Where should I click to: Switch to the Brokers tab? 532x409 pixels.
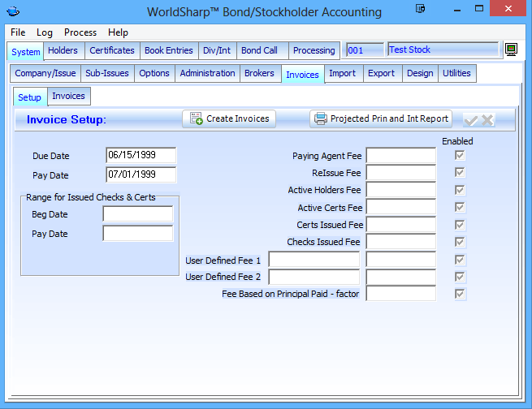[x=260, y=73]
